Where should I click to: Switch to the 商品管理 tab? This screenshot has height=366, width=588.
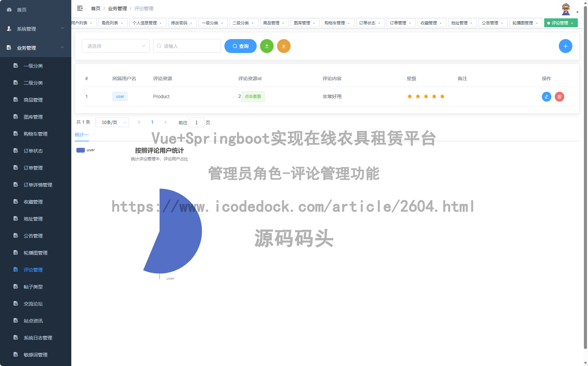[272, 23]
